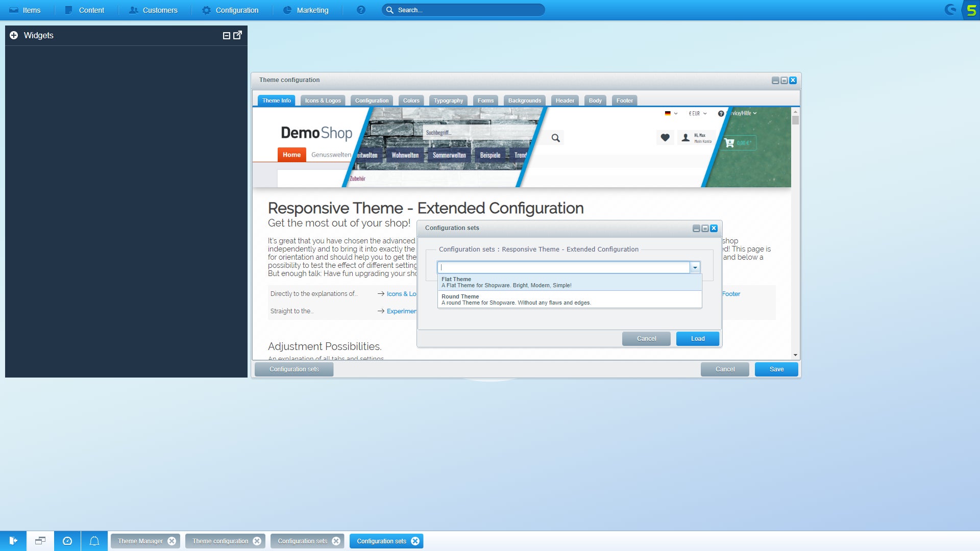Minimize the Theme configuration window
980x551 pixels.
tap(775, 81)
